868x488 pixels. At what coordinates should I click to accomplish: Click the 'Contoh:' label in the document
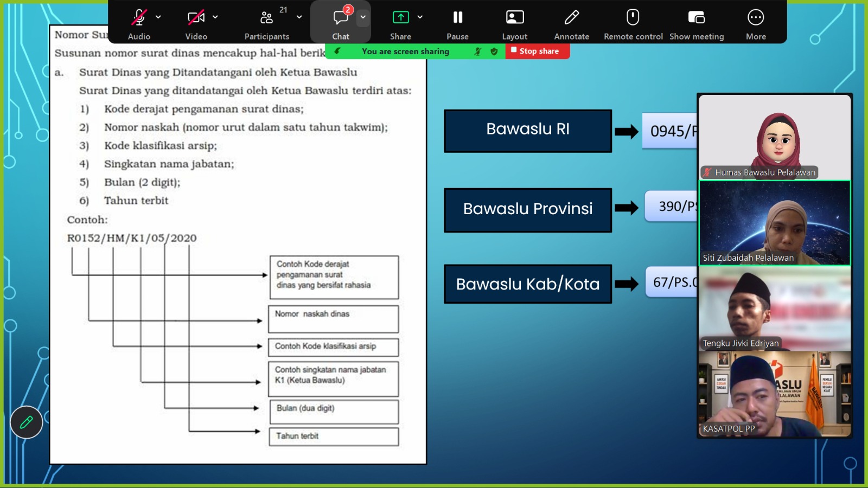tap(87, 220)
